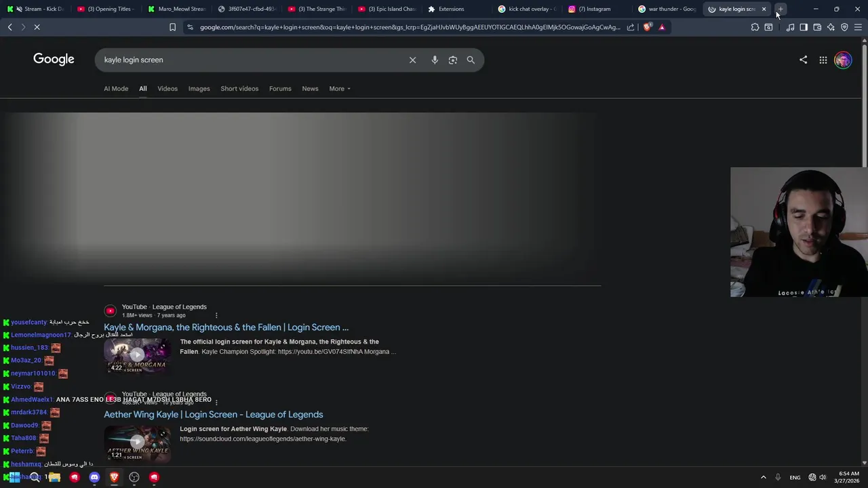Click the share icon in the address bar
This screenshot has height=488, width=868.
(631, 27)
